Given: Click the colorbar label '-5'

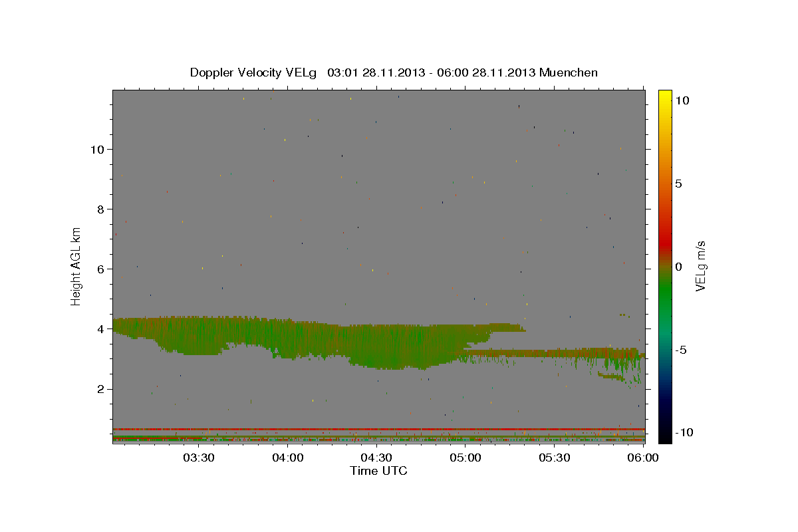Looking at the screenshot, I should tap(682, 350).
